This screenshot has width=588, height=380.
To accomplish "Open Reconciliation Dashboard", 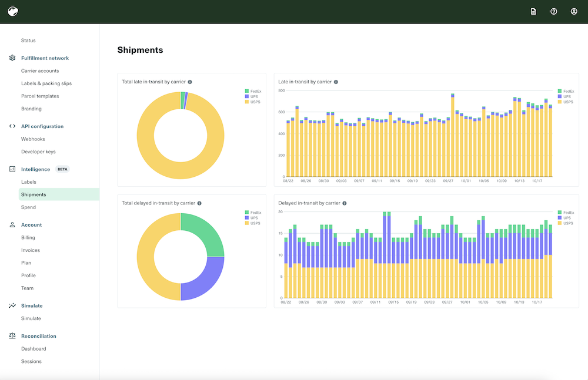I will tap(34, 349).
